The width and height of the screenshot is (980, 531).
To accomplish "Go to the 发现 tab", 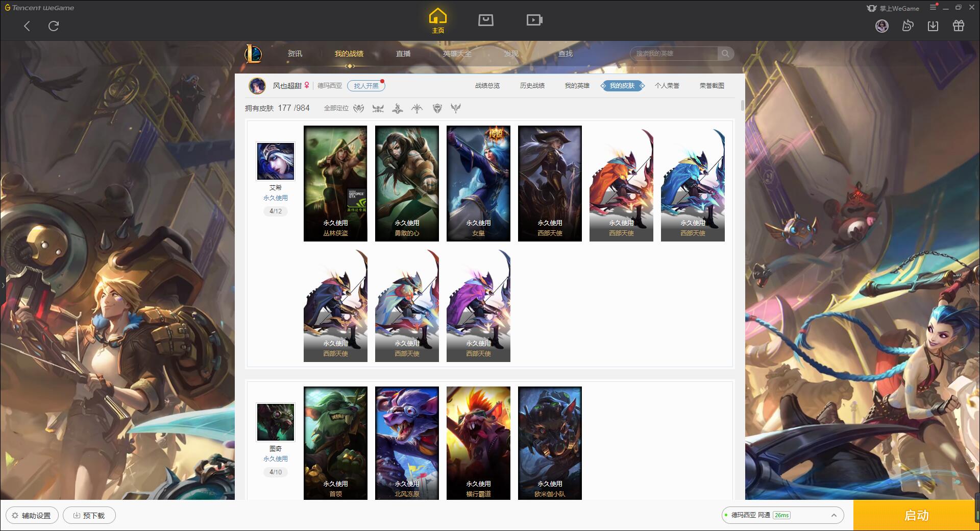I will (511, 54).
